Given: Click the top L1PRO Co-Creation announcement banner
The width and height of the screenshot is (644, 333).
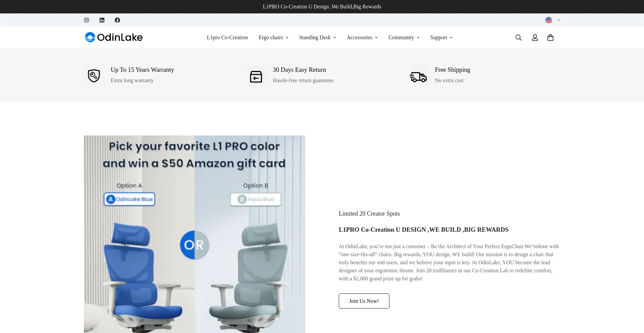Looking at the screenshot, I should pyautogui.click(x=322, y=7).
